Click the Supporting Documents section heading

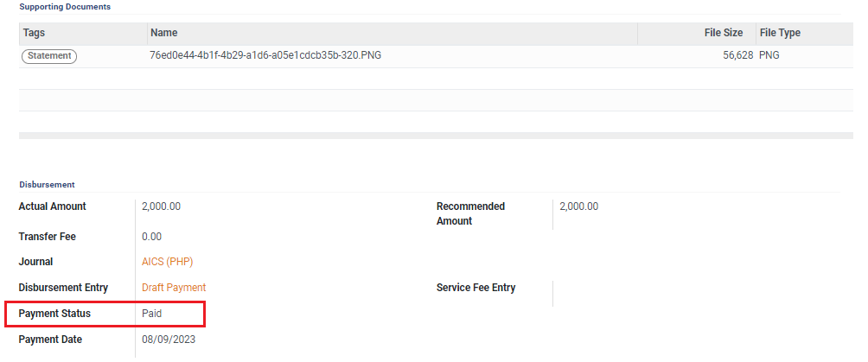(x=65, y=7)
